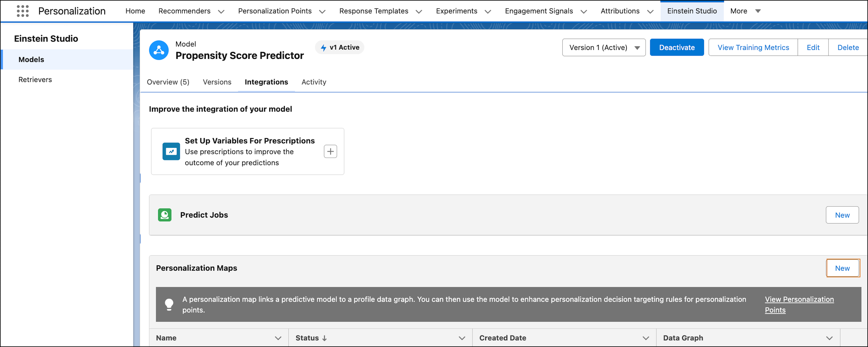Expand the Experiments menu chevron
Image resolution: width=868 pixels, height=347 pixels.
pos(488,11)
